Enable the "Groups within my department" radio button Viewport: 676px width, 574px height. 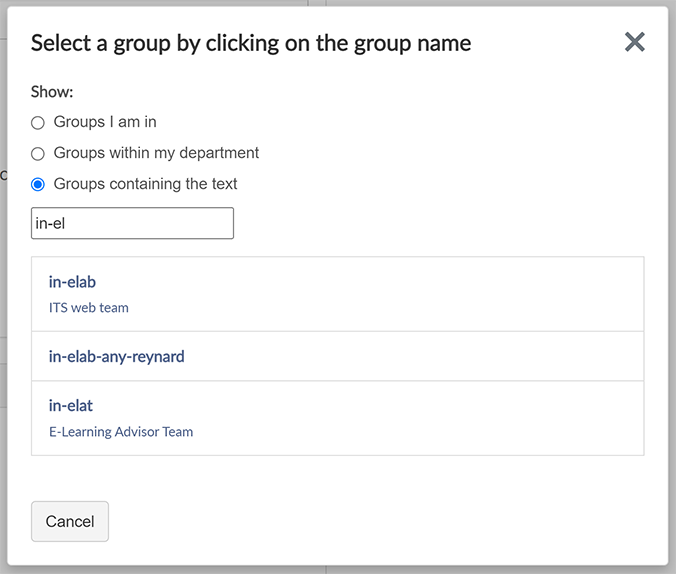(x=38, y=154)
